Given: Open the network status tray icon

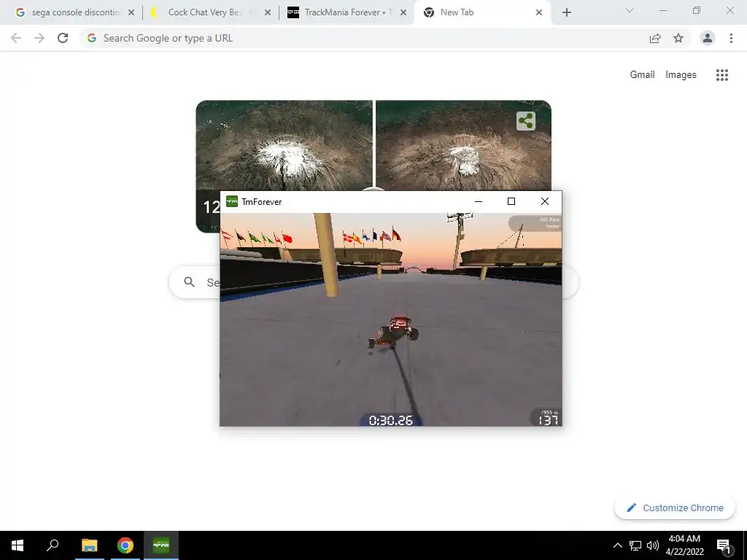Looking at the screenshot, I should (x=635, y=545).
